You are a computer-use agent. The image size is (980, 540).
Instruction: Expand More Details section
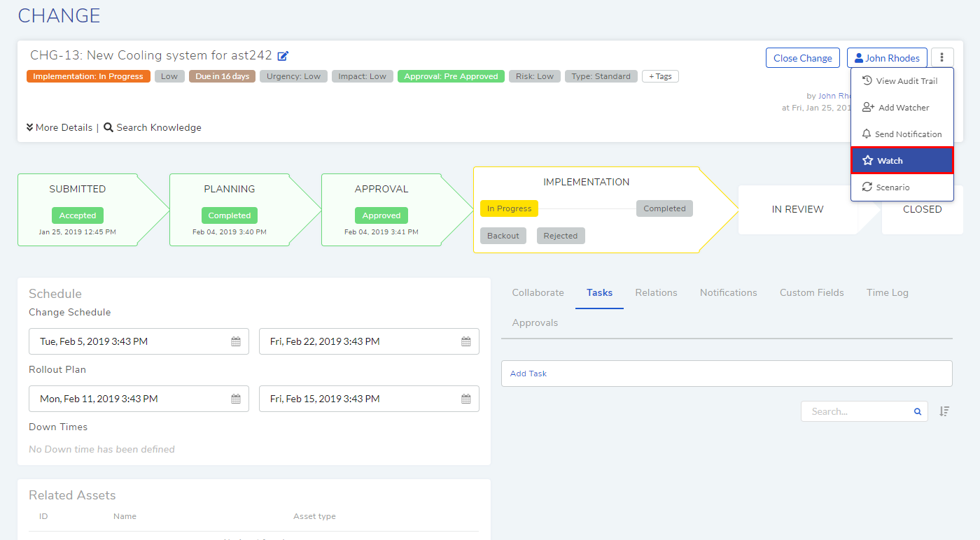click(59, 127)
